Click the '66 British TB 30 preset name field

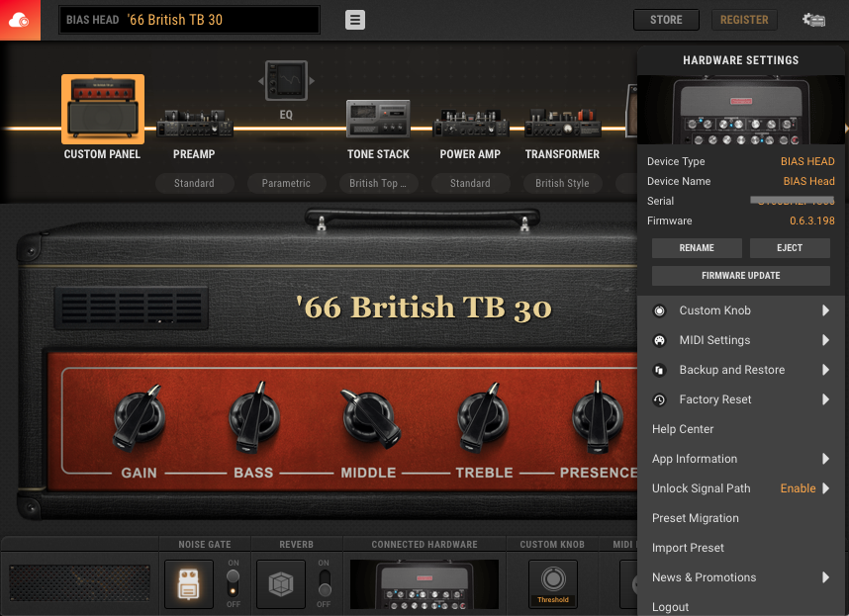(x=190, y=20)
